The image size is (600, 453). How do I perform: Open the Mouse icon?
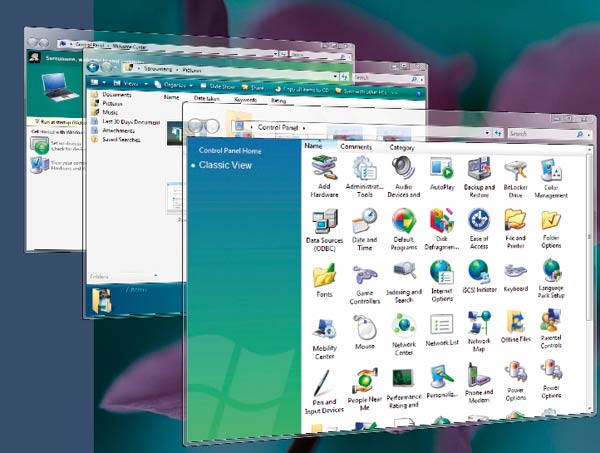[x=364, y=327]
